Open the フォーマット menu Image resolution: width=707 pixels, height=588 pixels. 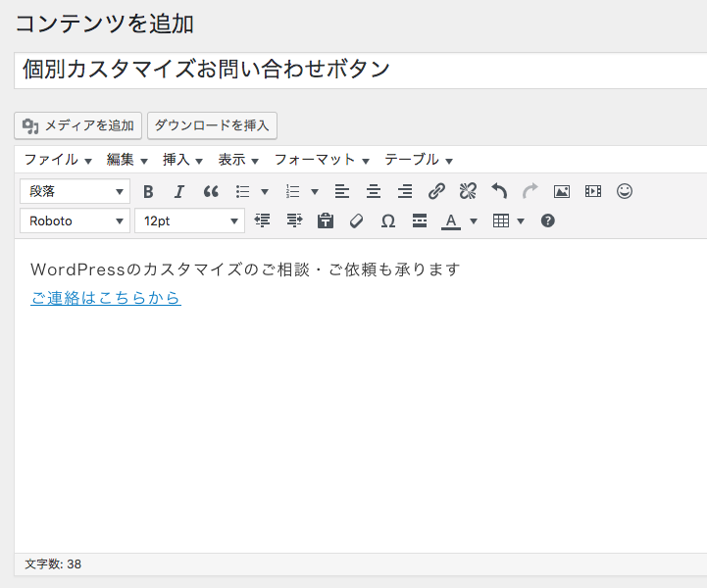(322, 160)
